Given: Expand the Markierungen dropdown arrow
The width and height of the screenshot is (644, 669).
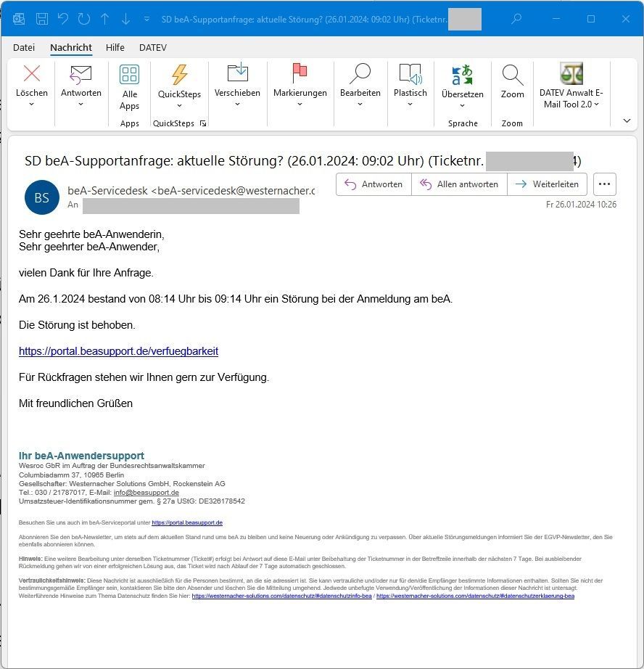Looking at the screenshot, I should tap(300, 104).
